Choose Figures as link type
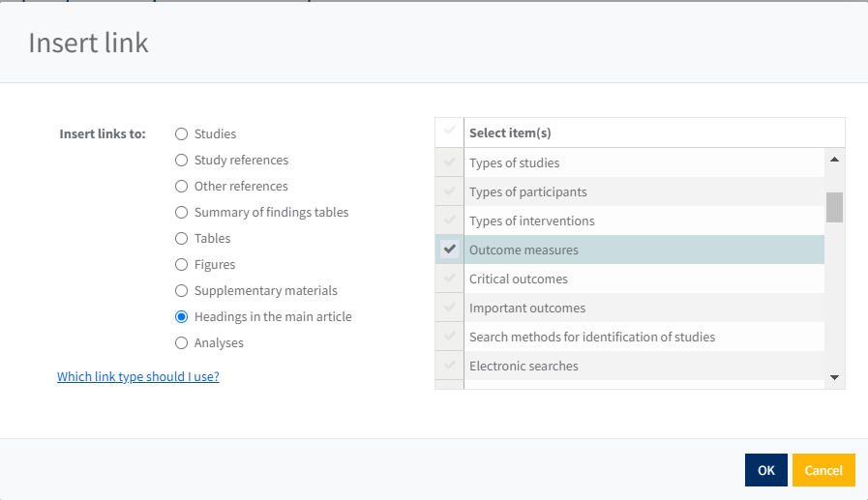Image resolution: width=868 pixels, height=500 pixels. tap(181, 265)
